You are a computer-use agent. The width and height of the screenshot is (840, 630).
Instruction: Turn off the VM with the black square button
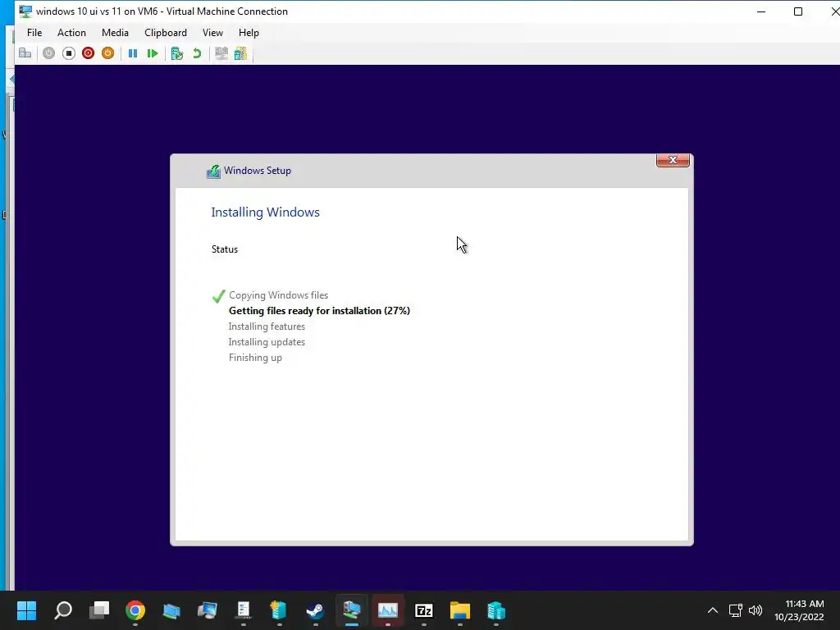[69, 53]
